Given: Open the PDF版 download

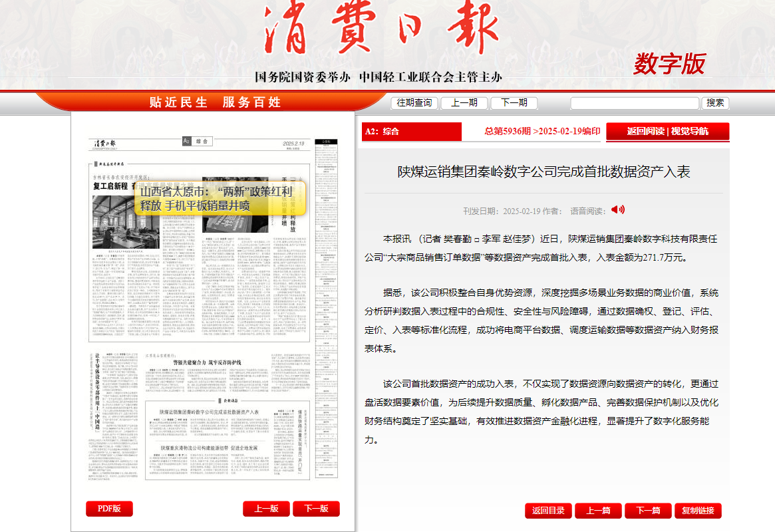Looking at the screenshot, I should pyautogui.click(x=109, y=509).
